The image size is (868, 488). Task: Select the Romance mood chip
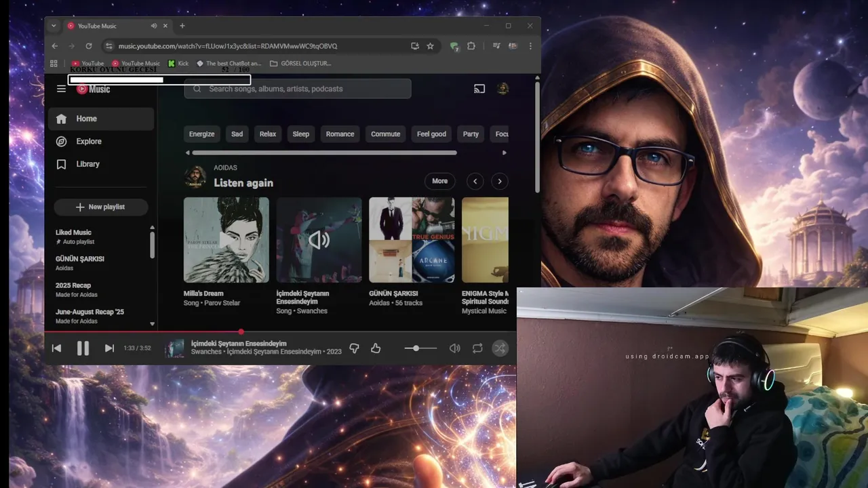pyautogui.click(x=340, y=134)
